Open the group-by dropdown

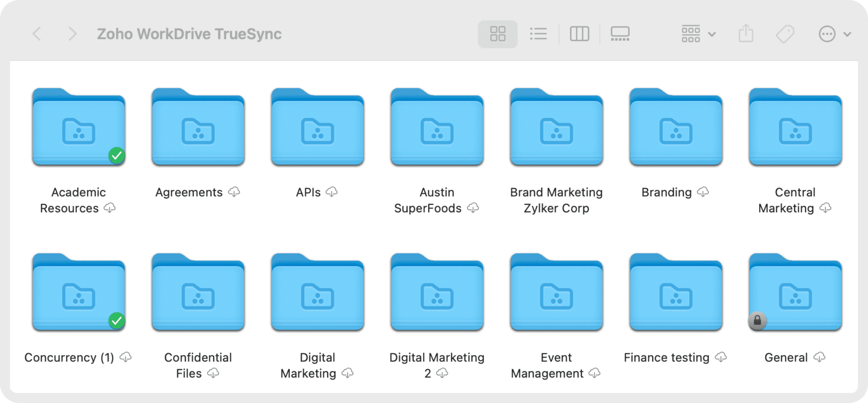(698, 34)
